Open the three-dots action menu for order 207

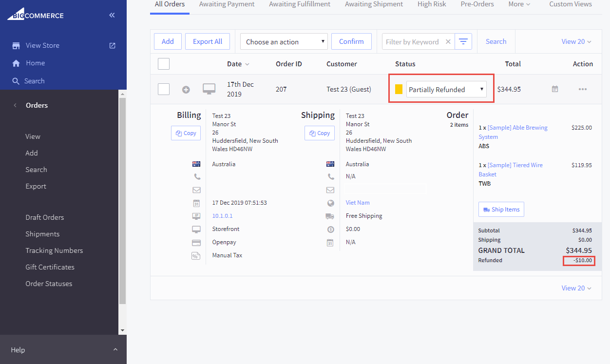(582, 89)
